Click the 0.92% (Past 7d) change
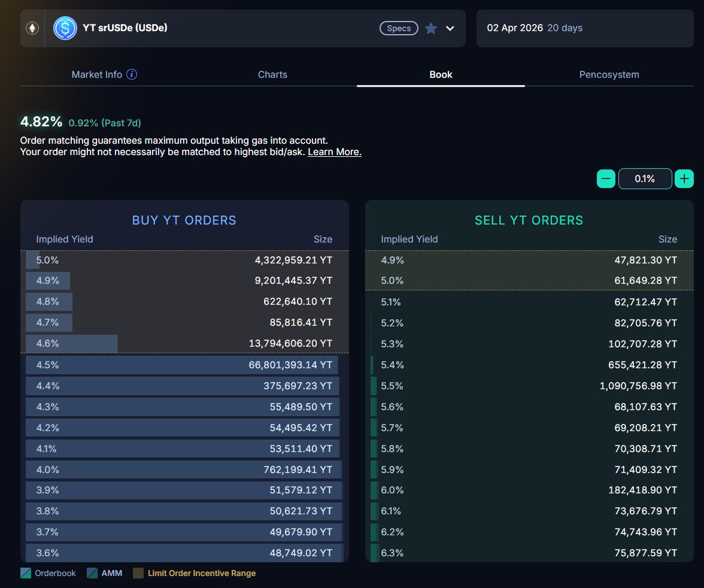This screenshot has height=588, width=704. (105, 123)
